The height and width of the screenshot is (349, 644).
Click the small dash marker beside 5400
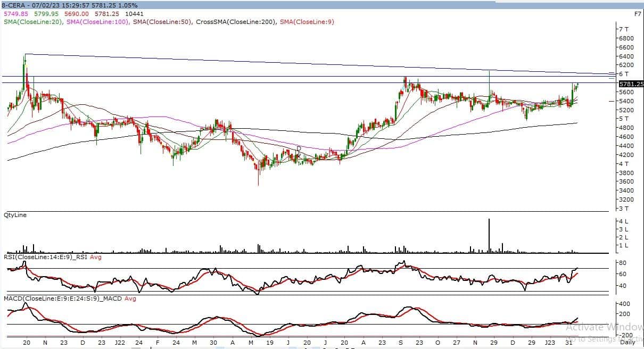pyautogui.click(x=612, y=101)
